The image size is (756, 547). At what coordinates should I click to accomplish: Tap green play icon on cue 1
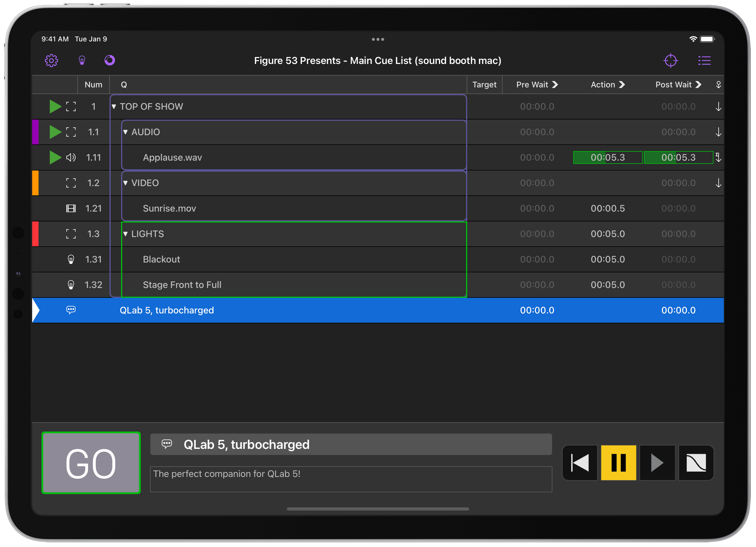click(55, 107)
